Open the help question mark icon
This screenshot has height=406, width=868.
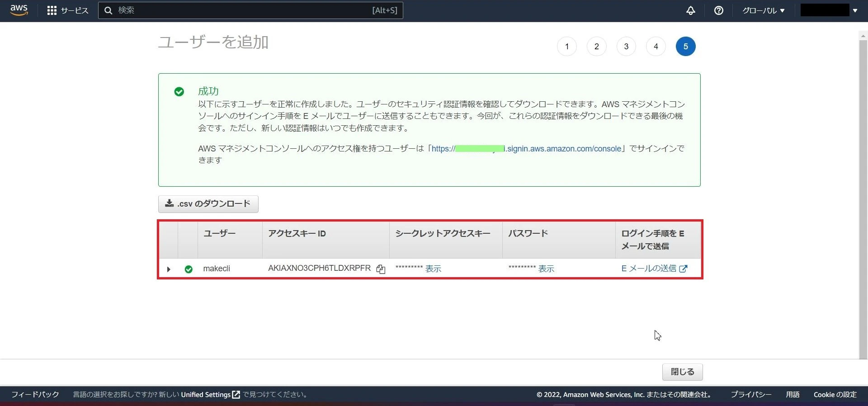pyautogui.click(x=719, y=10)
